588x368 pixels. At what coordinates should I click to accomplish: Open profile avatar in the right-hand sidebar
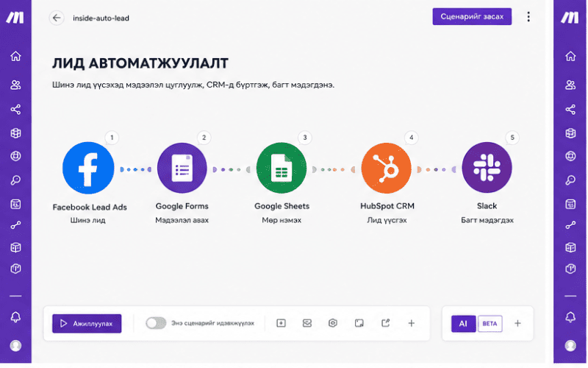point(570,345)
